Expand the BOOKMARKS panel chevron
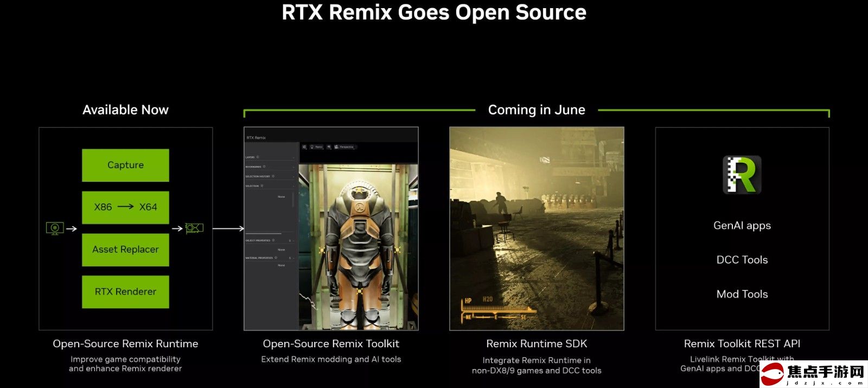This screenshot has height=388, width=868. point(293,167)
